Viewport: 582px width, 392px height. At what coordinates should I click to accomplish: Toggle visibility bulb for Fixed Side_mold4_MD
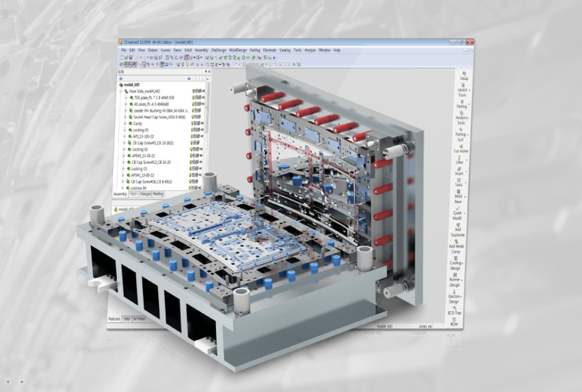(x=193, y=90)
